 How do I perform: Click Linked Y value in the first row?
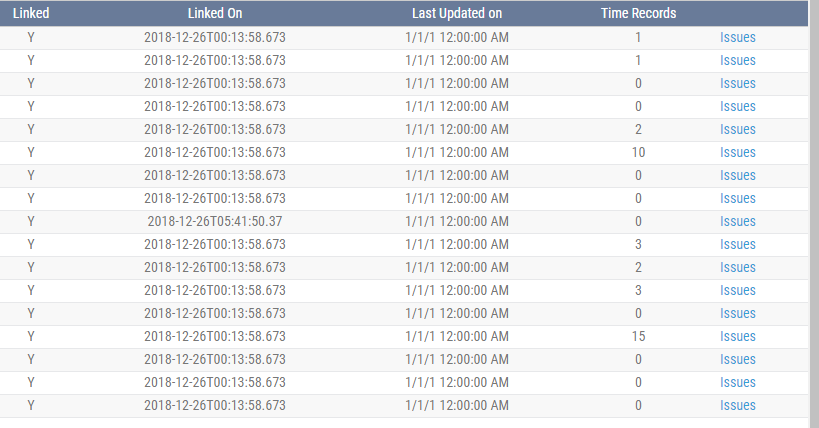31,38
